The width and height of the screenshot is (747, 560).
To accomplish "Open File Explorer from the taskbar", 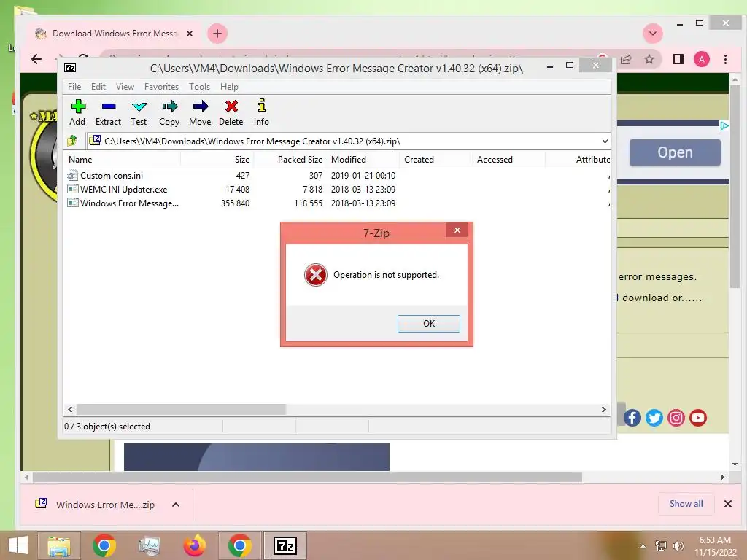I will pyautogui.click(x=59, y=545).
